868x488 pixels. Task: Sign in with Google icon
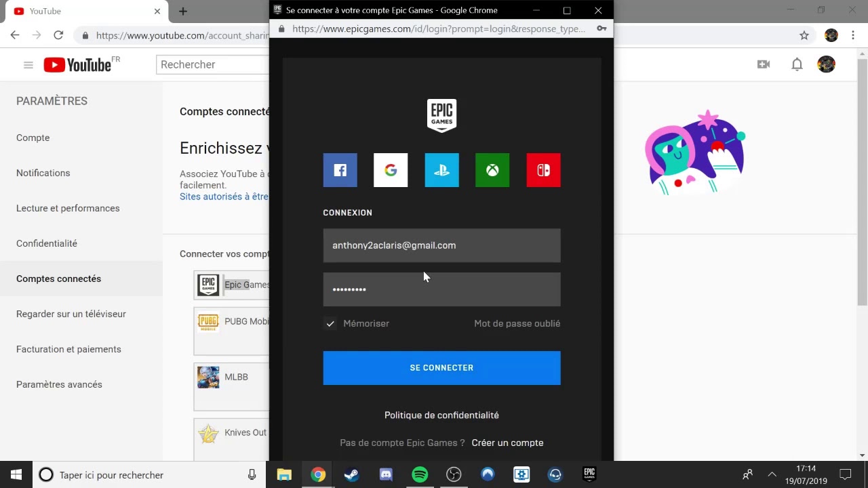coord(391,170)
